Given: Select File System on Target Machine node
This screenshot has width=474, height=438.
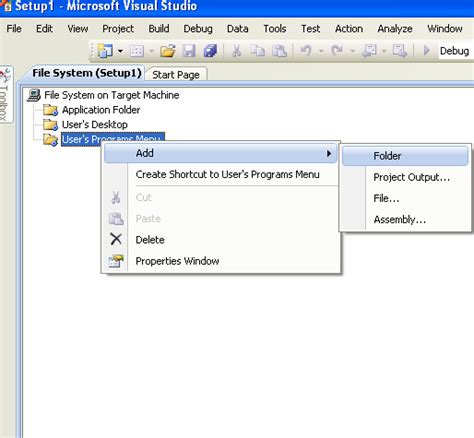Looking at the screenshot, I should 112,95.
